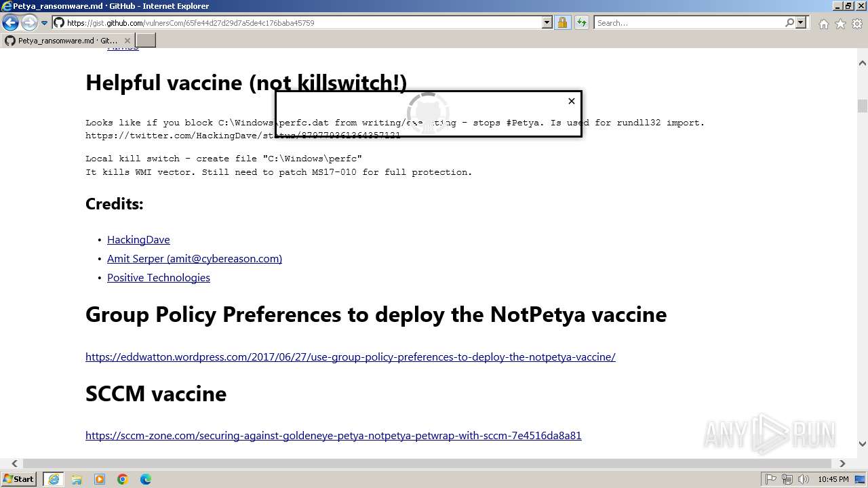868x488 pixels.
Task: Click the security lock icon
Action: (562, 23)
